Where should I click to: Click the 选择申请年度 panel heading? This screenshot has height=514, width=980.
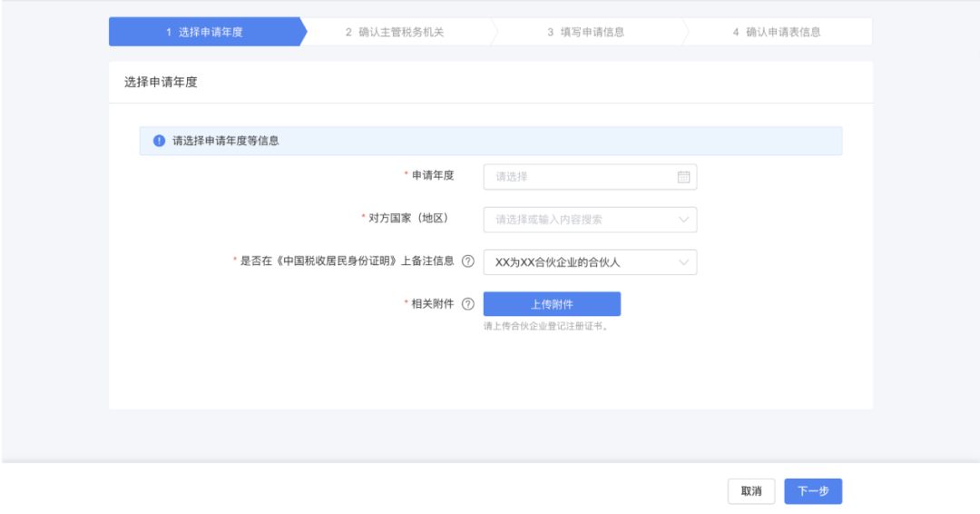pyautogui.click(x=161, y=83)
